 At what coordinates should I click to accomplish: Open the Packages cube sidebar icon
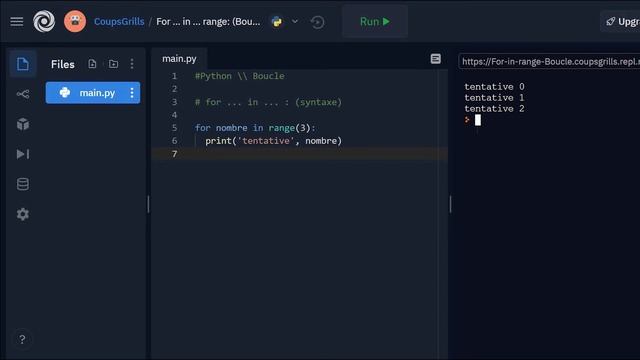tap(23, 124)
